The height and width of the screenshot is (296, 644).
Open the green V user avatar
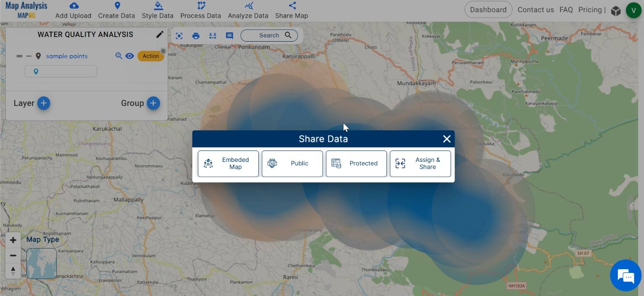click(x=633, y=10)
